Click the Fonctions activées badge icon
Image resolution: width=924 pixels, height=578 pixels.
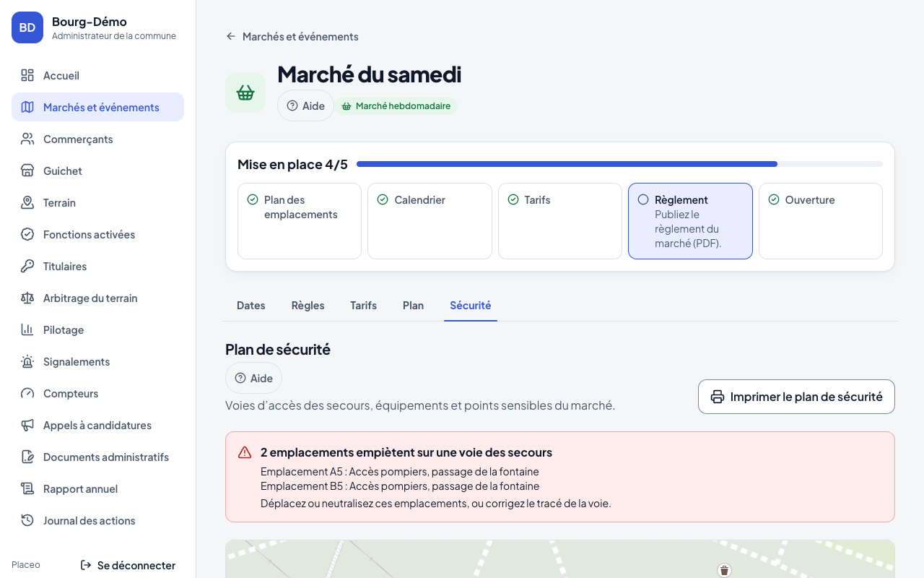point(27,234)
